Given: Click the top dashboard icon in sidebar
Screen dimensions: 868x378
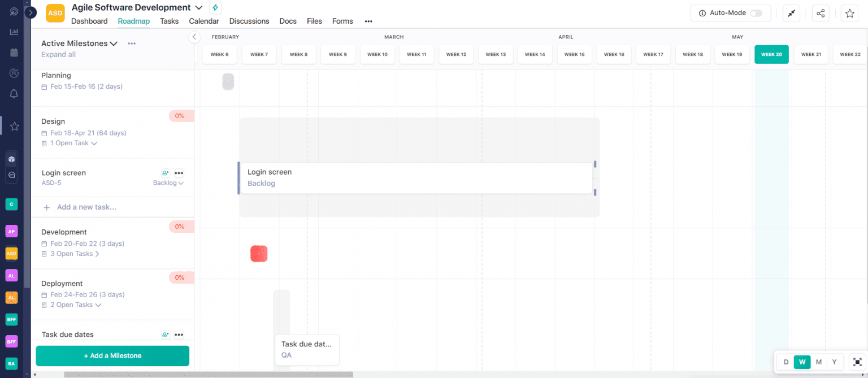Looking at the screenshot, I should coord(14,11).
